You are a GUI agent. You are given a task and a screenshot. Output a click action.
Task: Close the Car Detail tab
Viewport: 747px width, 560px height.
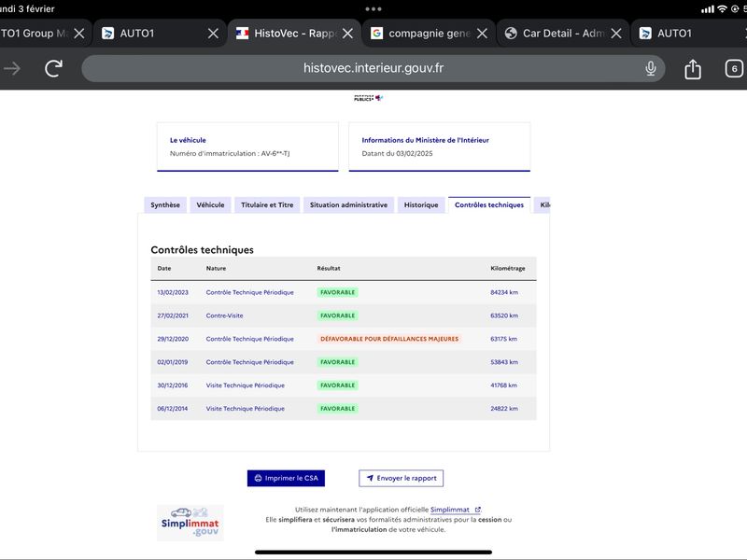(616, 34)
